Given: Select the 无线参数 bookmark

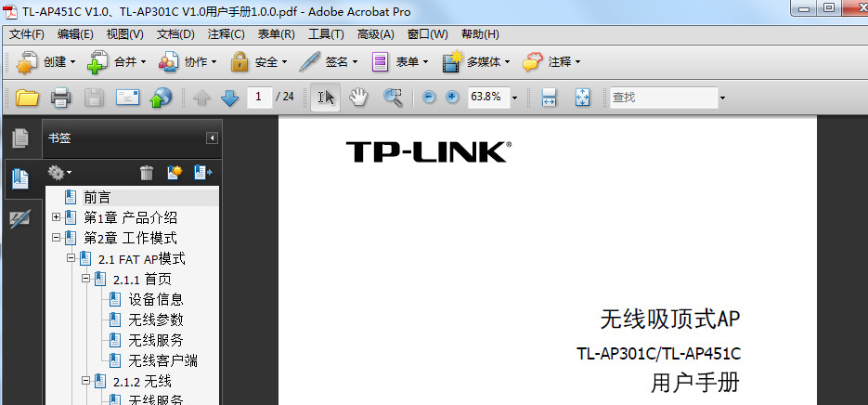Looking at the screenshot, I should tap(156, 320).
